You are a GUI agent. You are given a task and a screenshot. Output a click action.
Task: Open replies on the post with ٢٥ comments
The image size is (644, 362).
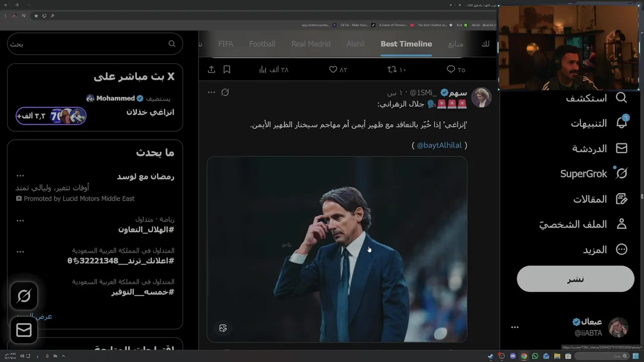456,69
